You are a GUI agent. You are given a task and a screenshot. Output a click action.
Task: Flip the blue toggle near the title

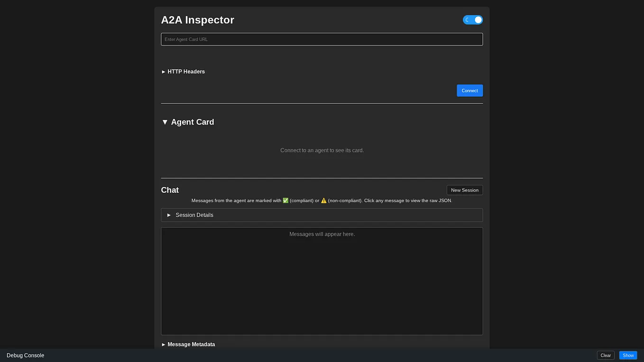(x=472, y=19)
